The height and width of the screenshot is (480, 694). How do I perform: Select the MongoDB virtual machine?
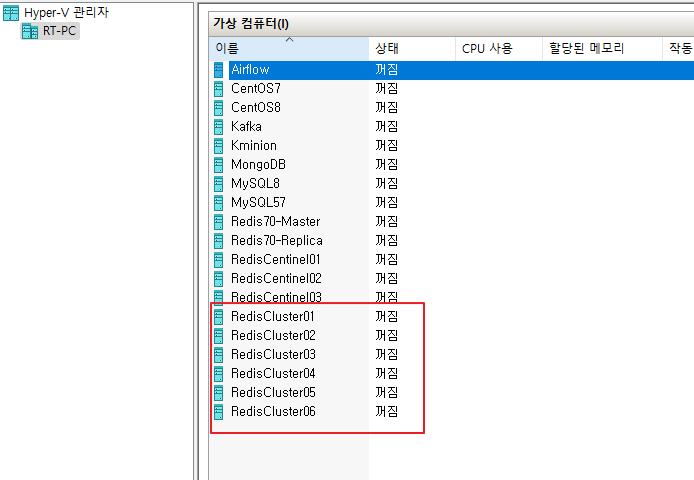pos(258,165)
